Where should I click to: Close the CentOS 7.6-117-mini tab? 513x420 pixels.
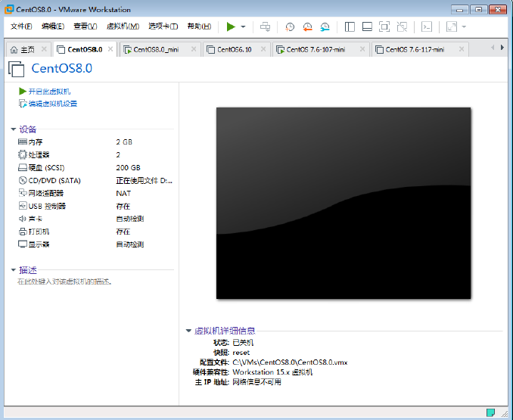tap(462, 49)
